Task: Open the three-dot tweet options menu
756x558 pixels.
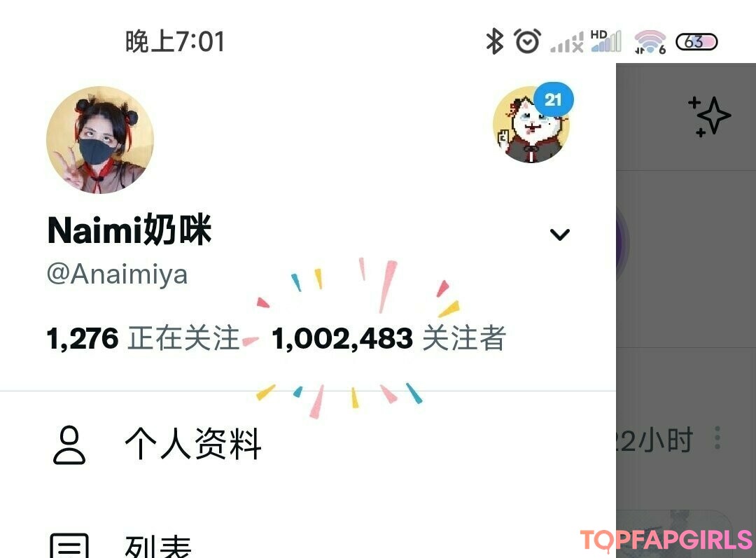Action: pyautogui.click(x=717, y=438)
